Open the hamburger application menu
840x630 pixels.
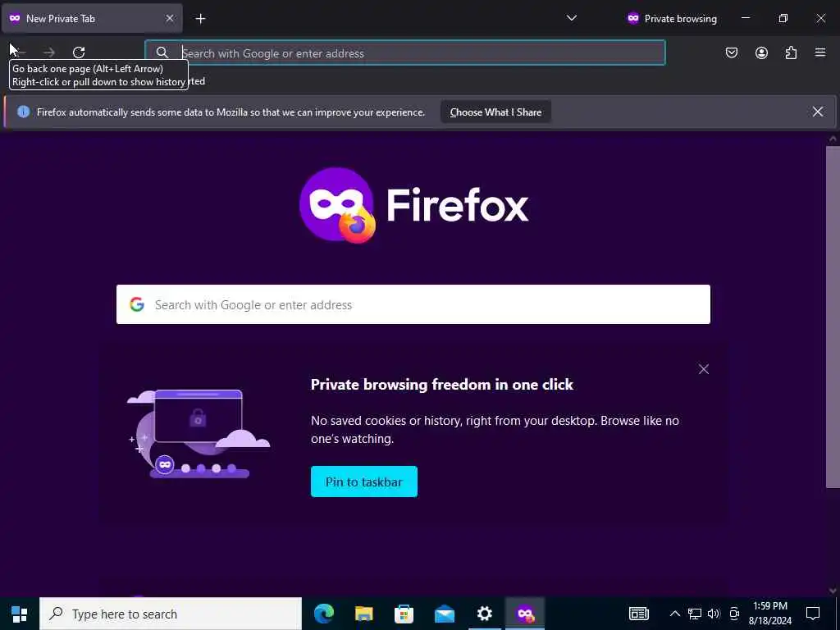pos(820,52)
